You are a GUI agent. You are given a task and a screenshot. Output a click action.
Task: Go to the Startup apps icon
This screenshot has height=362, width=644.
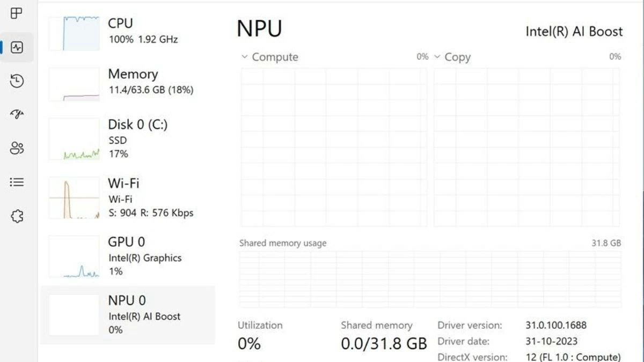pos(17,114)
